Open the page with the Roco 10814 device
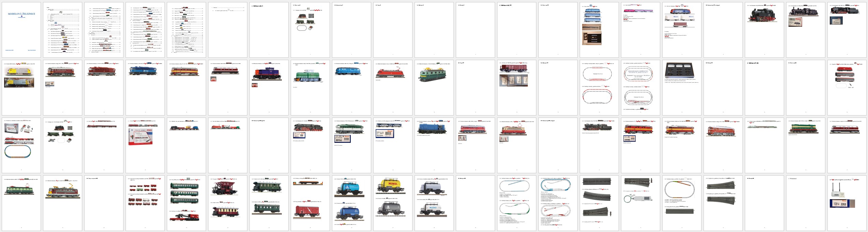Image resolution: width=868 pixels, height=232 pixels. [x=847, y=203]
